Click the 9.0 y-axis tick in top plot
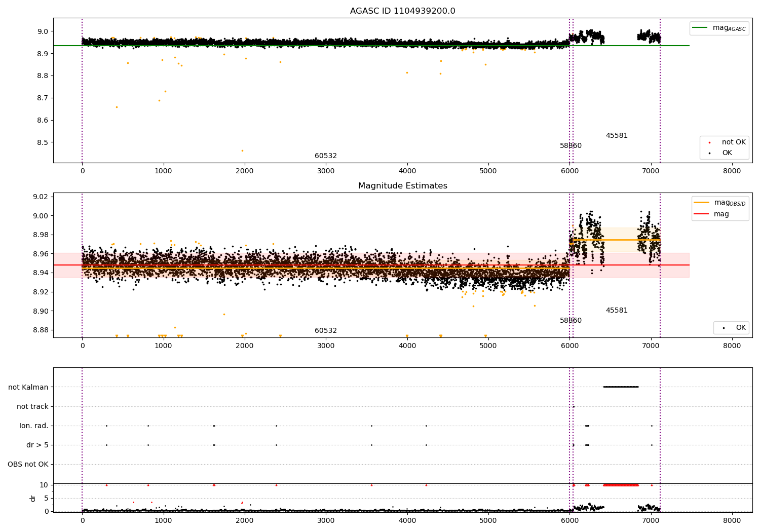 (43, 31)
